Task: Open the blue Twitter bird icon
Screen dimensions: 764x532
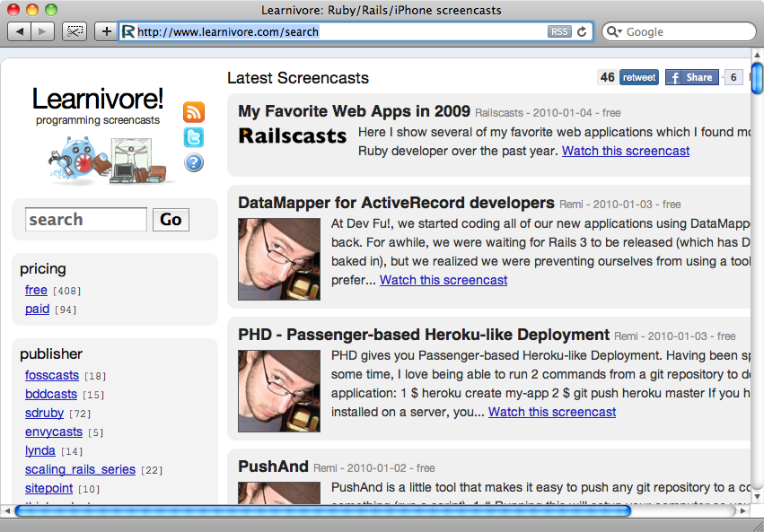Action: pyautogui.click(x=194, y=137)
